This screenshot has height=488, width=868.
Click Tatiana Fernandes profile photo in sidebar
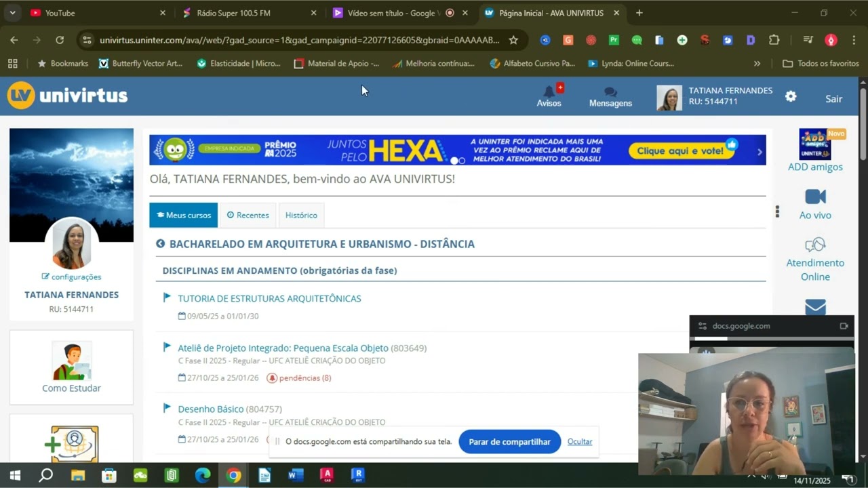(71, 245)
